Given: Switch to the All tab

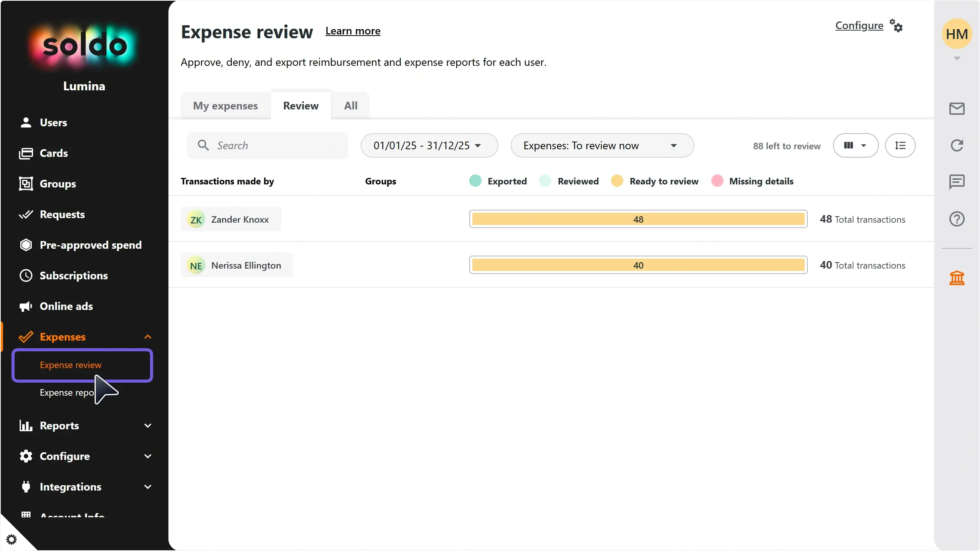Looking at the screenshot, I should [x=351, y=106].
